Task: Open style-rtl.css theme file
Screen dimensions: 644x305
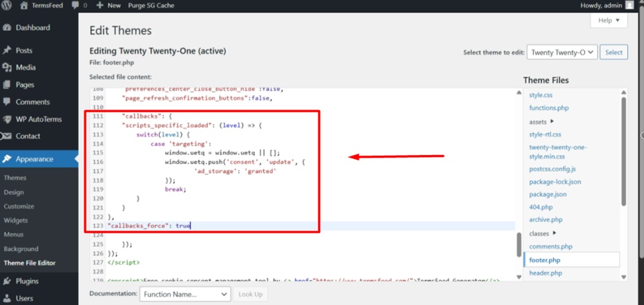Action: [x=545, y=134]
